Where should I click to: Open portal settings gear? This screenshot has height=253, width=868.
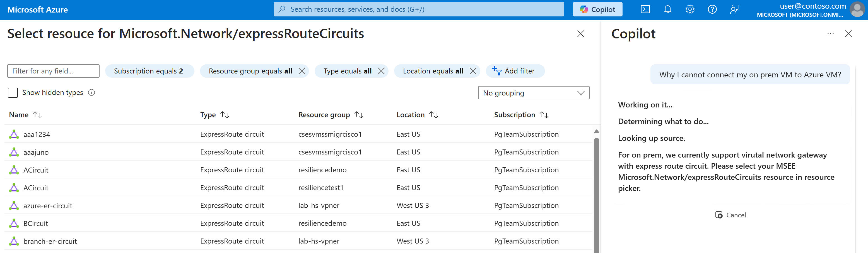coord(690,9)
